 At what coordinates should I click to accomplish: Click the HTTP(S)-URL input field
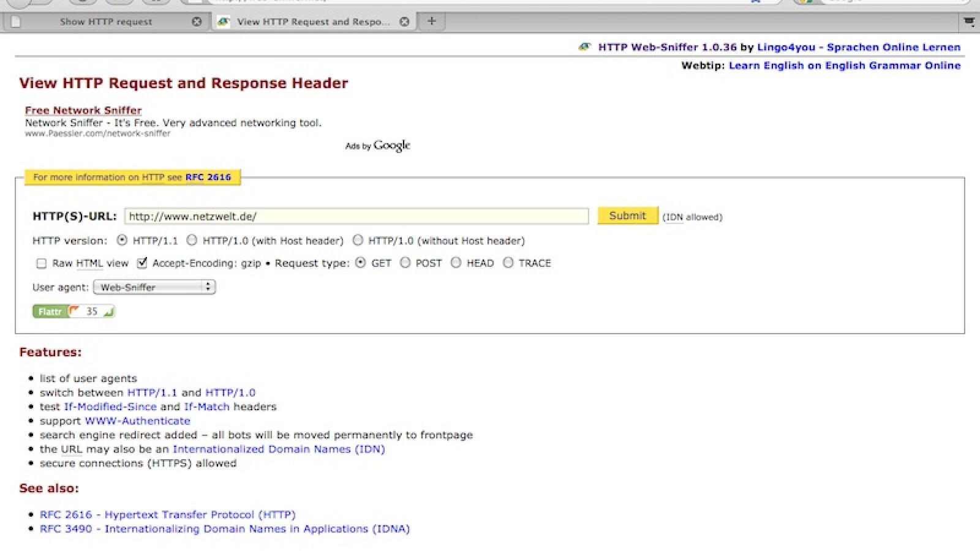pos(356,216)
